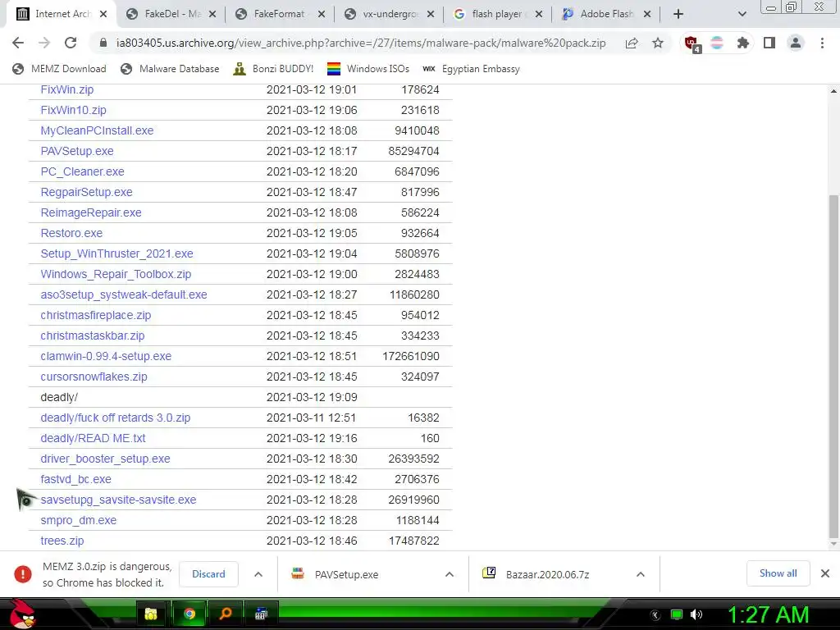Click the christmasfireplace.zip link
Image resolution: width=840 pixels, height=630 pixels.
pos(96,315)
